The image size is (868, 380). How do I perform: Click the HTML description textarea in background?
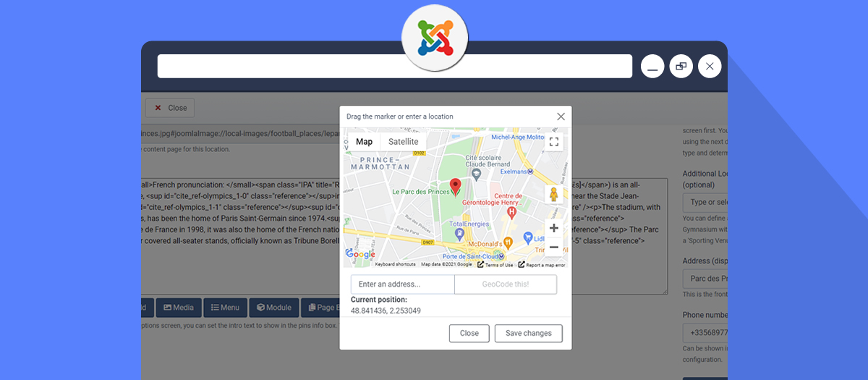click(x=404, y=236)
